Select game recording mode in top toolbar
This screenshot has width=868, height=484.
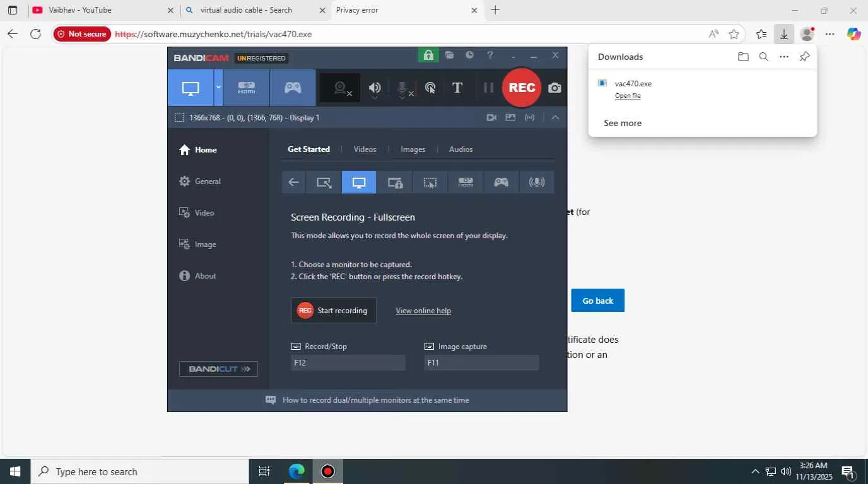(293, 88)
